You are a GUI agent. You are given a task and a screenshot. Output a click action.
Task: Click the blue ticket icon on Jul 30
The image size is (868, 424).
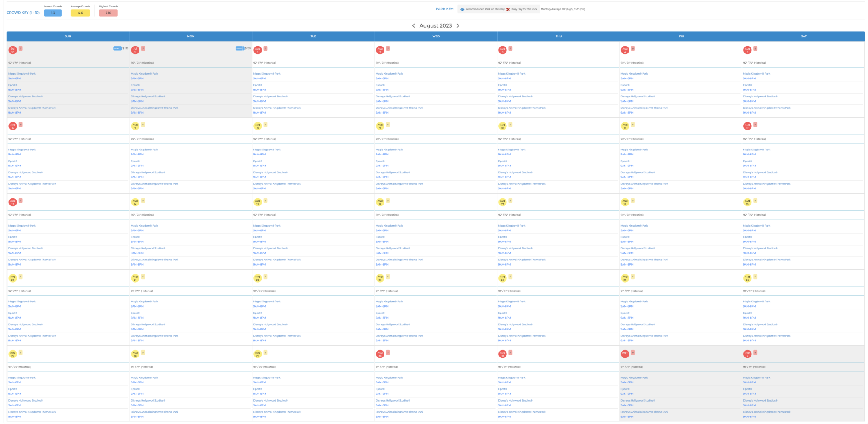point(117,48)
